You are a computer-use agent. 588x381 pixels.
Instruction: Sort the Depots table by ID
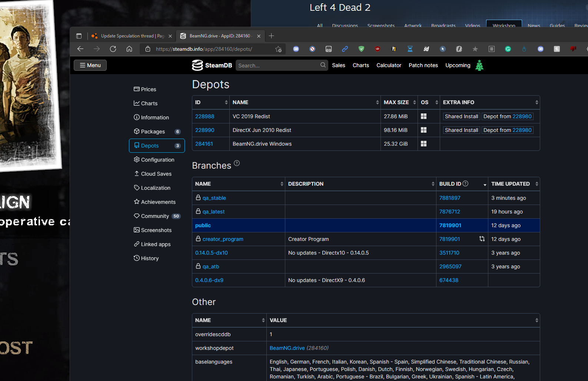(211, 102)
